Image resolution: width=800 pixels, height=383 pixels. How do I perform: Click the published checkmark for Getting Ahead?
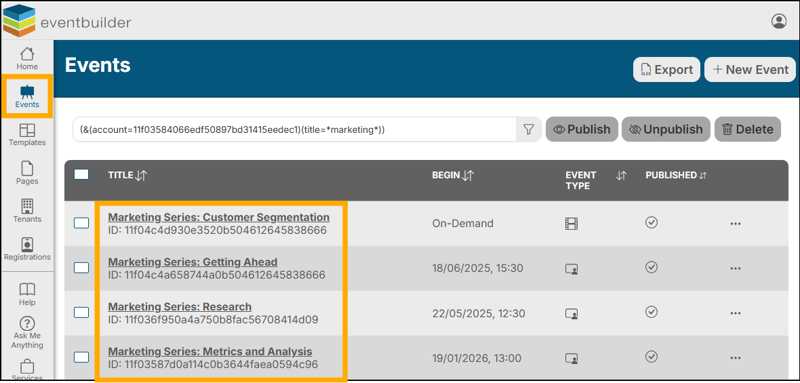pyautogui.click(x=651, y=267)
